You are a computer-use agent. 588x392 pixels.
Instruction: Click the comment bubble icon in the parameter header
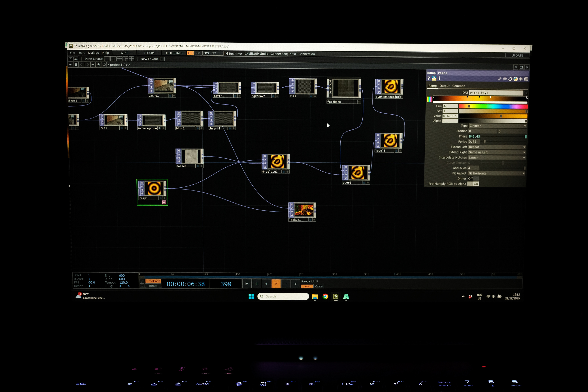pos(505,79)
